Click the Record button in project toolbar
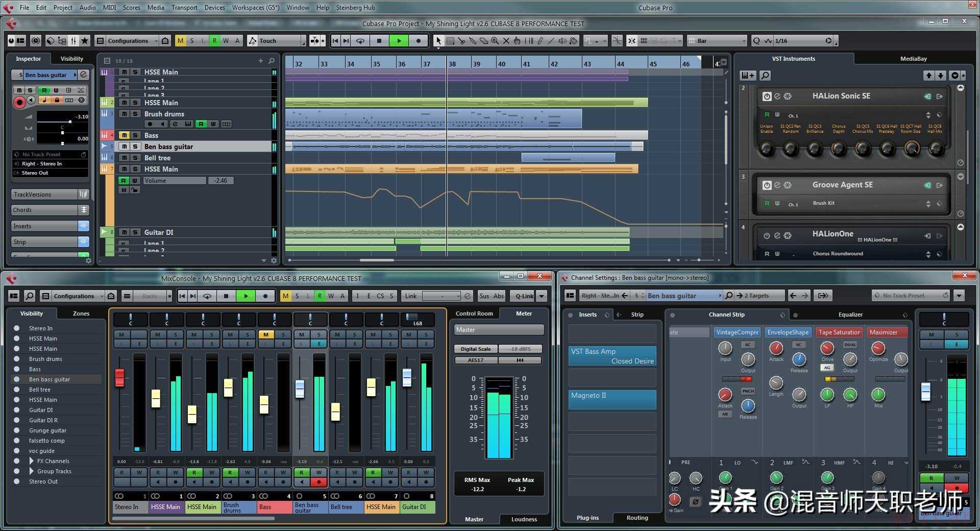The width and height of the screenshot is (980, 531). pyautogui.click(x=419, y=41)
